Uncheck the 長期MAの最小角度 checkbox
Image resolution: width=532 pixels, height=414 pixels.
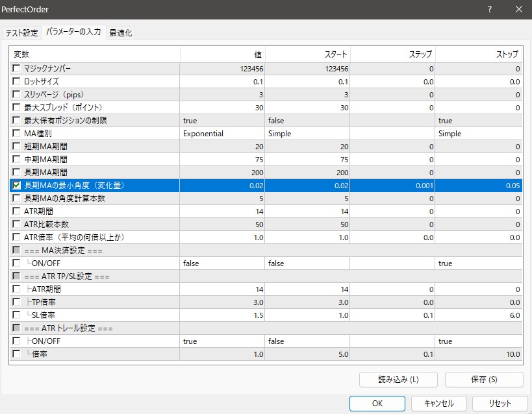coord(16,185)
